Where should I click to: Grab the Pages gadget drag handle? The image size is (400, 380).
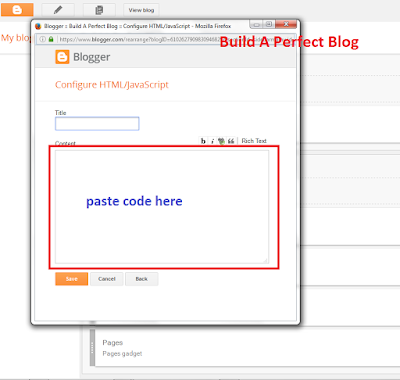tap(93, 347)
